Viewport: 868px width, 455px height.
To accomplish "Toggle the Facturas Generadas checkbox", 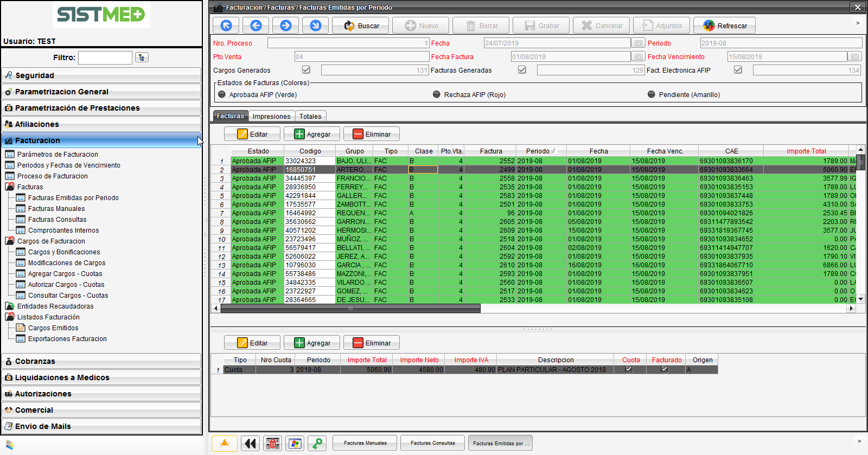I will pos(522,70).
